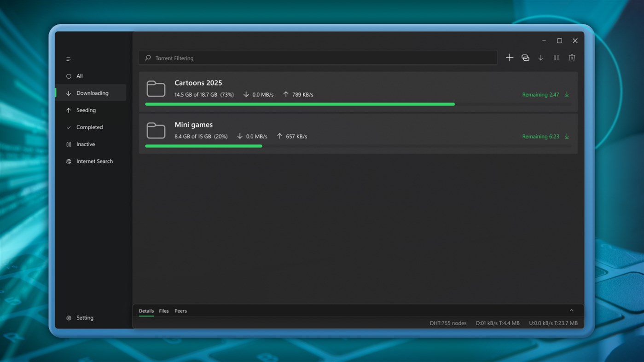Switch to the Files tab
This screenshot has width=644, height=362.
164,310
